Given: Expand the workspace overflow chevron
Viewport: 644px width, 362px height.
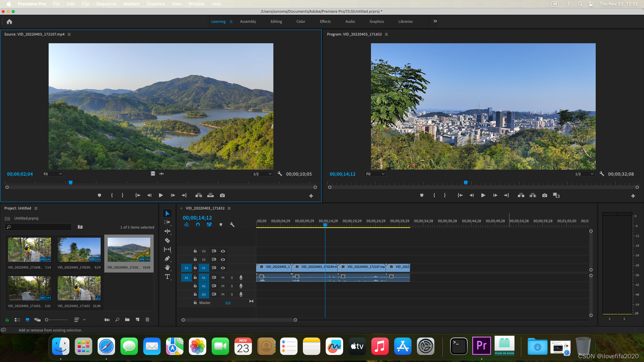Looking at the screenshot, I should 435,21.
